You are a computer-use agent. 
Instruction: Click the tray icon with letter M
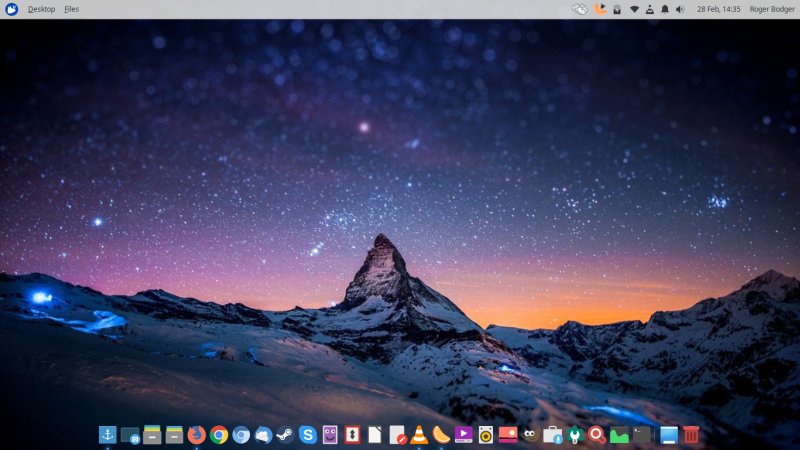pos(617,9)
